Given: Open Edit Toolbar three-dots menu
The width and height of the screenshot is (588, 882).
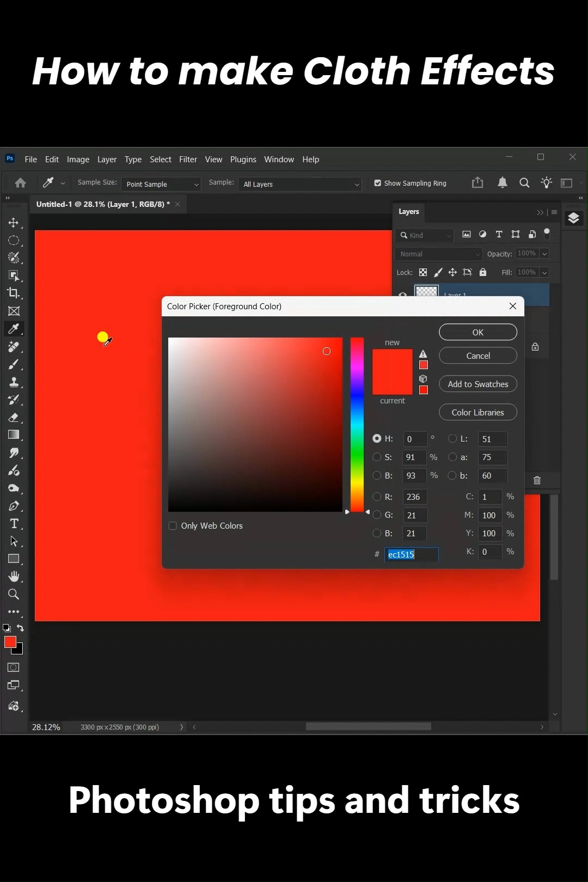Looking at the screenshot, I should tap(14, 612).
